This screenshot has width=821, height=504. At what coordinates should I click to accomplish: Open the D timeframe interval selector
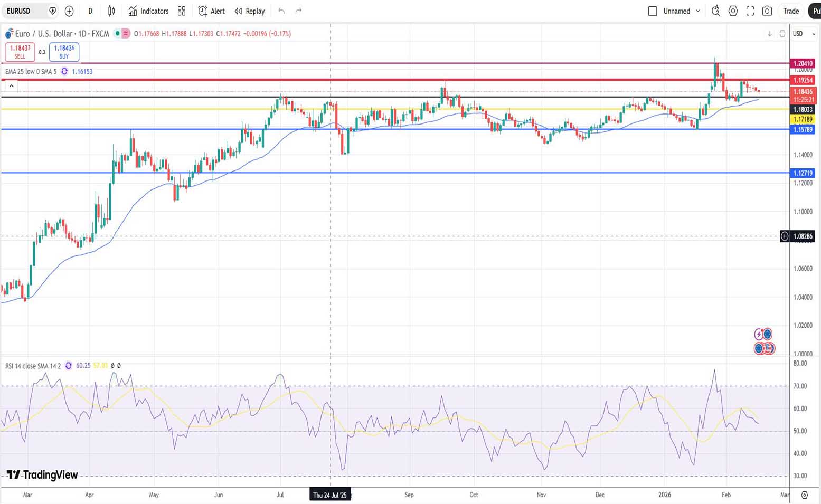pos(90,11)
